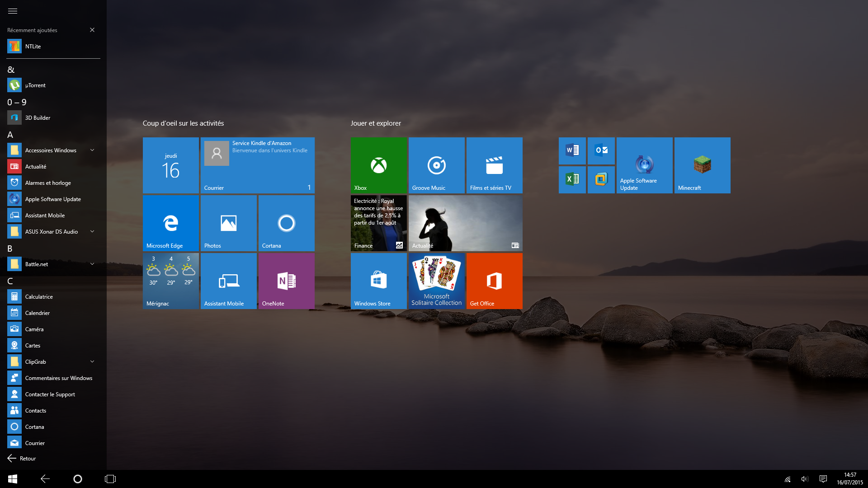868x488 pixels.
Task: Open Courrier in the app list
Action: click(x=53, y=443)
